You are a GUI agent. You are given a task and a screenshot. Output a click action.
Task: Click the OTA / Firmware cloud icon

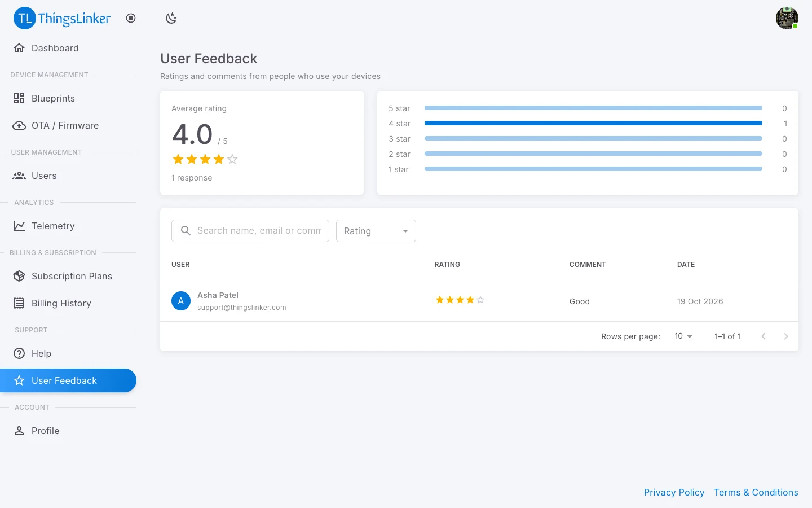click(x=19, y=125)
